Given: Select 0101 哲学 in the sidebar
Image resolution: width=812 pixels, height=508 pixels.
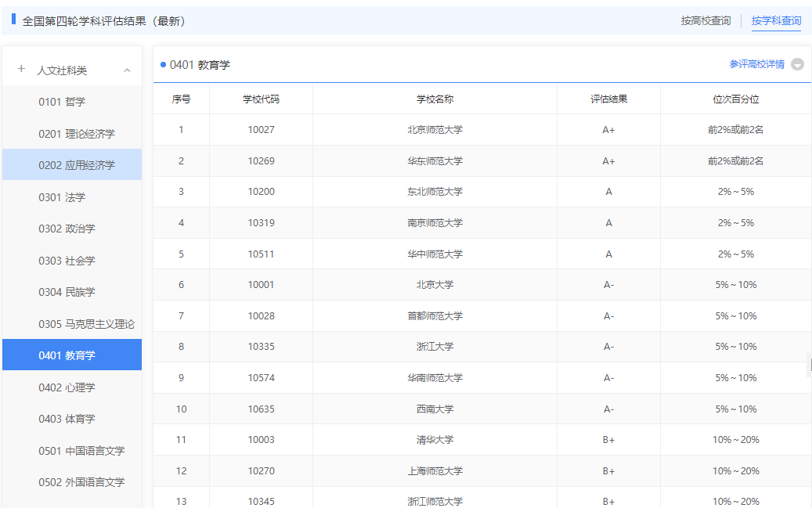Looking at the screenshot, I should click(72, 102).
